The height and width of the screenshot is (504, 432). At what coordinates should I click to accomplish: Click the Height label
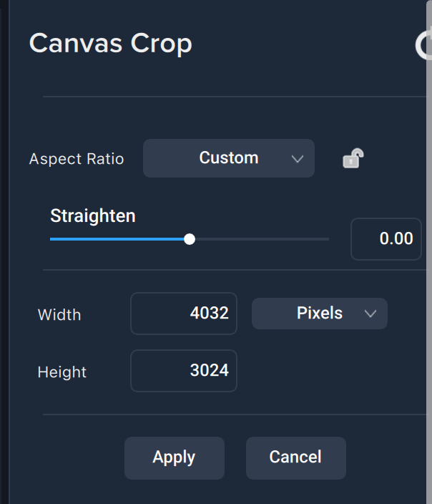62,372
